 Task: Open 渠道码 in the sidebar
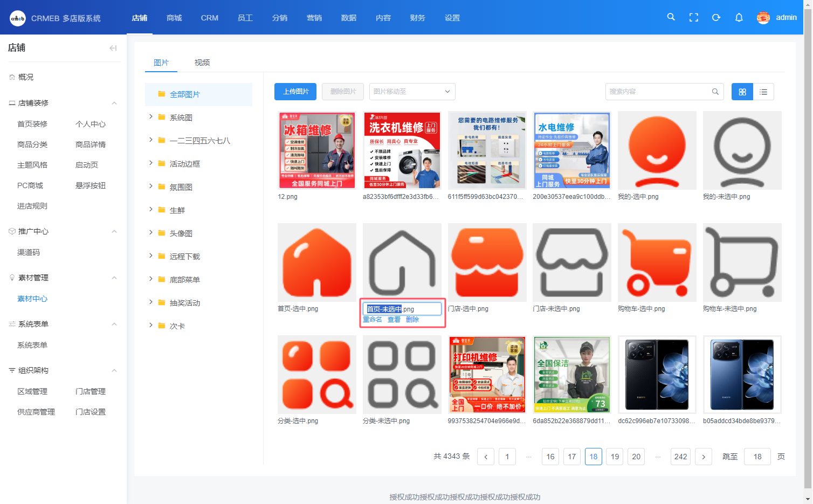point(29,252)
